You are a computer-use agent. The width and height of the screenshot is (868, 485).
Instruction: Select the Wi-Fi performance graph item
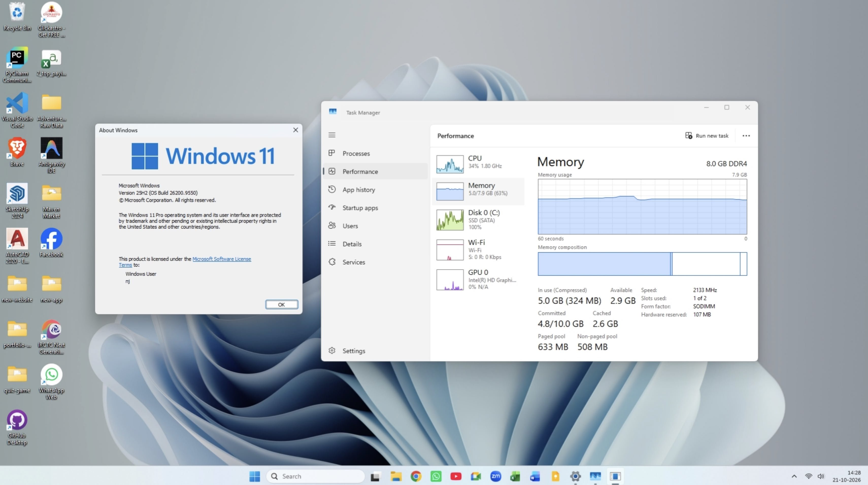pos(478,250)
